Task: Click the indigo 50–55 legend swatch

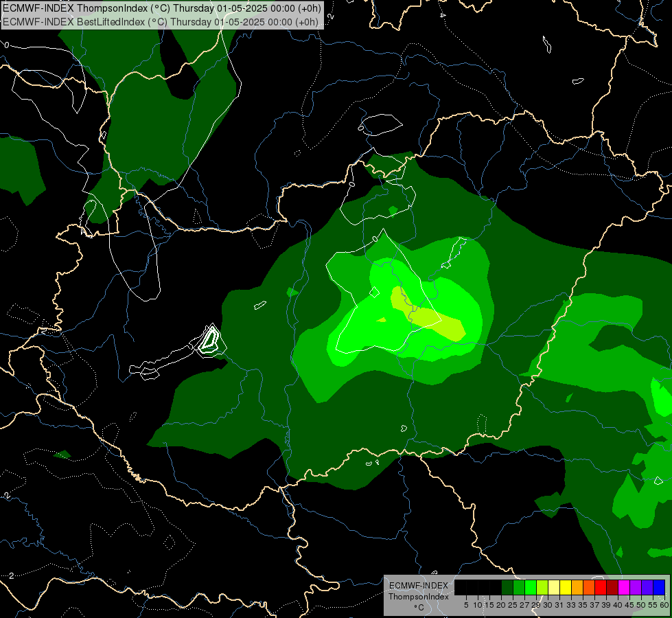Action: (647, 587)
